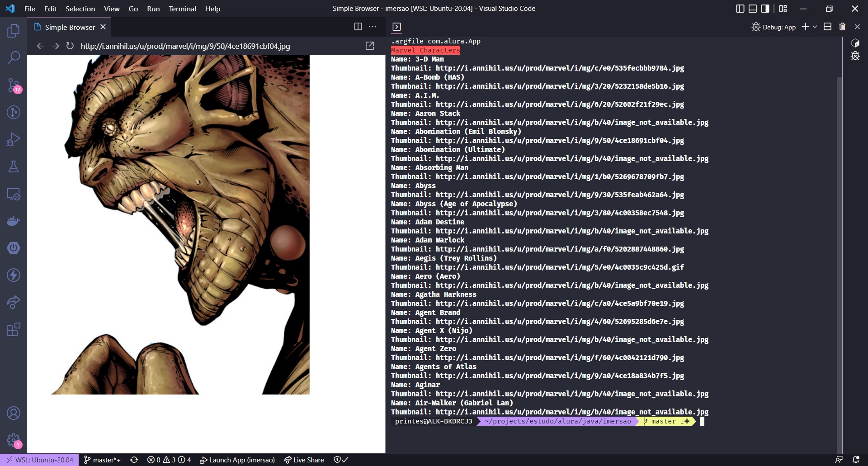
Task: Open 3-D Man thumbnail URL link
Action: 560,68
